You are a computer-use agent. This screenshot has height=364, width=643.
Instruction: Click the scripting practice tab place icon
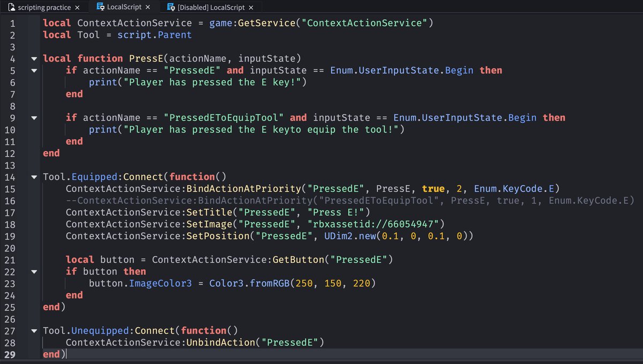[11, 7]
